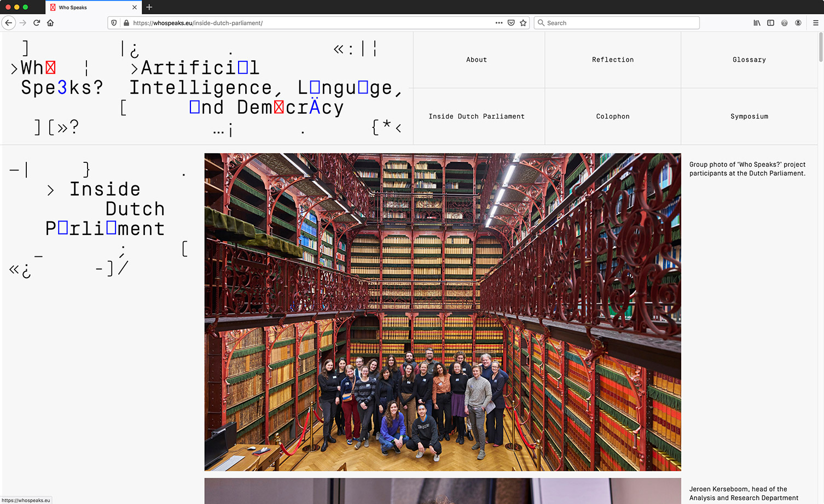Reload the current page
Screen dimensions: 824x504
coord(37,23)
